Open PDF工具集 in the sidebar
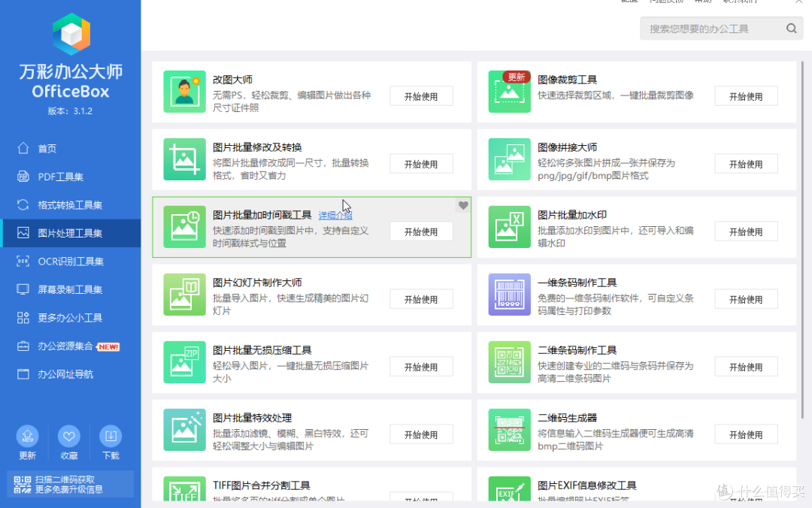Screen dimensions: 812x508 point(71,177)
